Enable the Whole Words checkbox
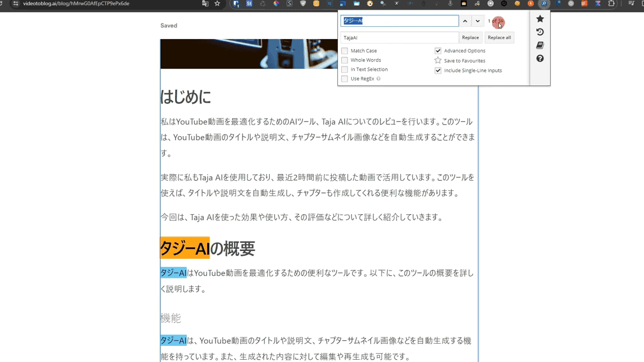Image resolution: width=644 pixels, height=362 pixels. tap(345, 60)
